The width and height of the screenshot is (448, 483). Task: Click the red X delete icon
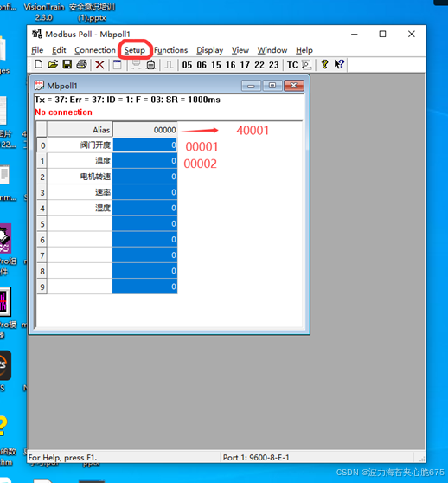tap(99, 65)
